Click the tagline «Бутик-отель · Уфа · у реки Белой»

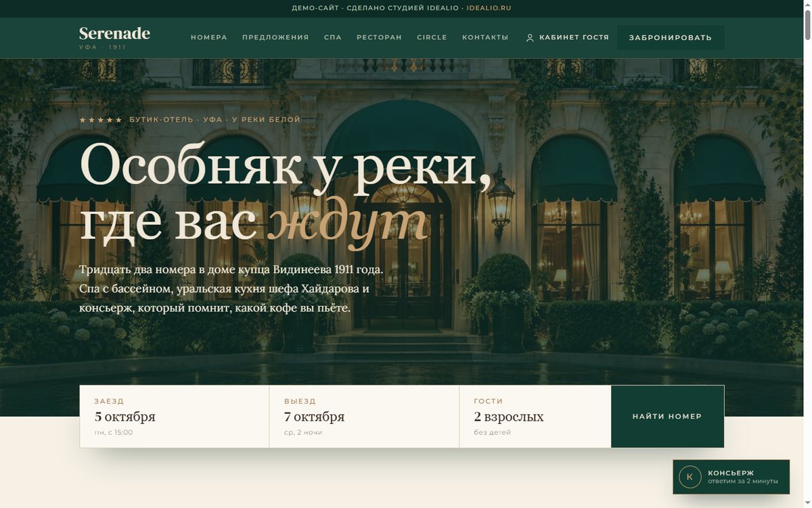(215, 120)
